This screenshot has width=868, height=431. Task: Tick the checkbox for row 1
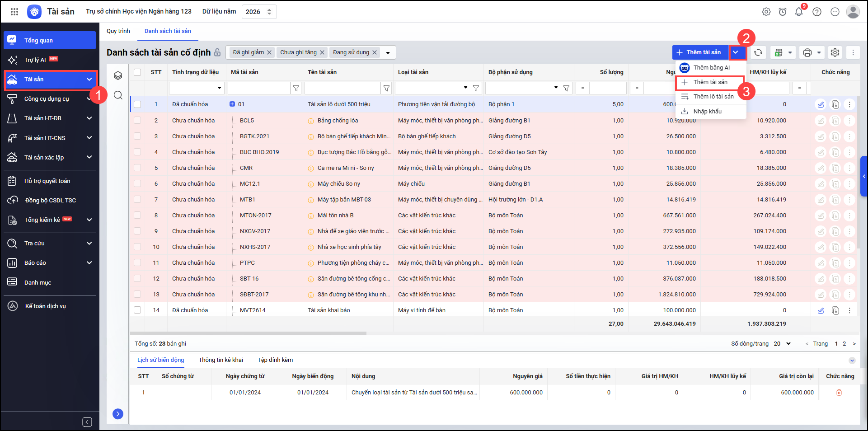[x=137, y=104]
